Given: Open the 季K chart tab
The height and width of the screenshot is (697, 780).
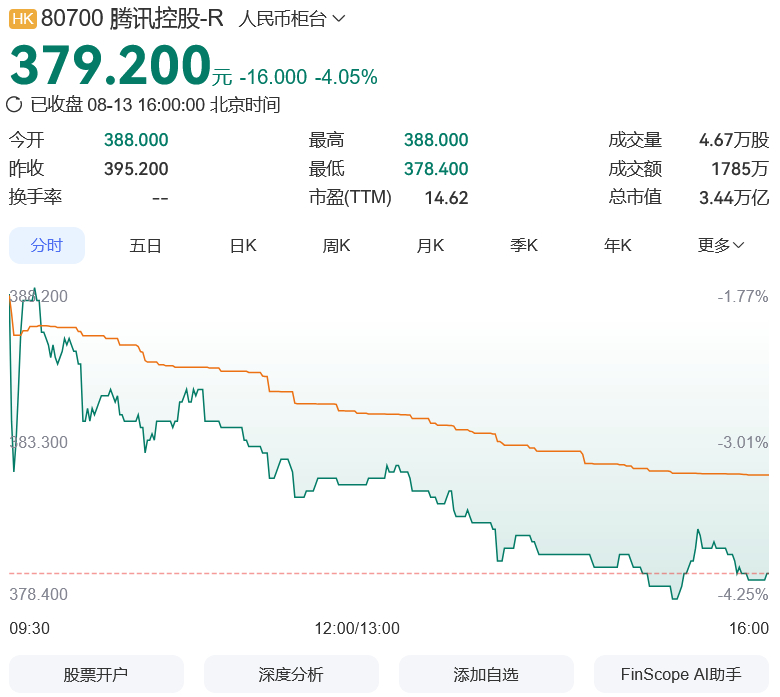Looking at the screenshot, I should pos(524,245).
